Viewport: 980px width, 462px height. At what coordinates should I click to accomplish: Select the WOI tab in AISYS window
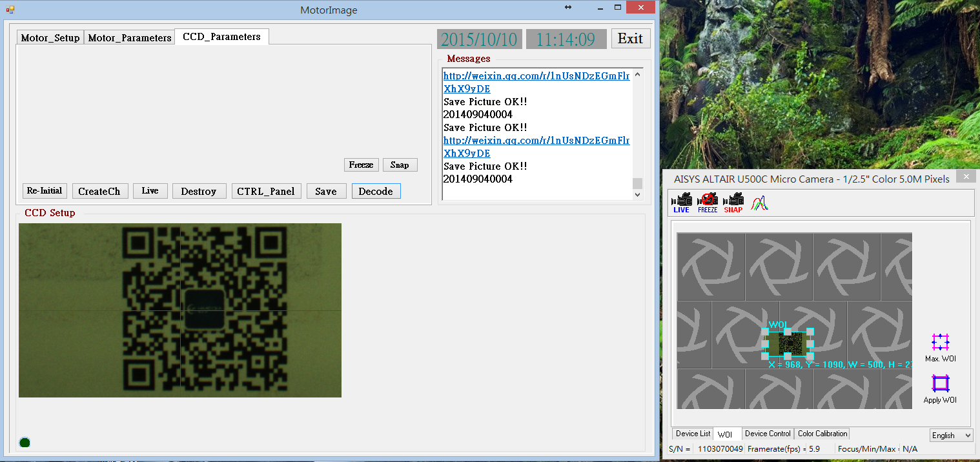[x=726, y=434]
